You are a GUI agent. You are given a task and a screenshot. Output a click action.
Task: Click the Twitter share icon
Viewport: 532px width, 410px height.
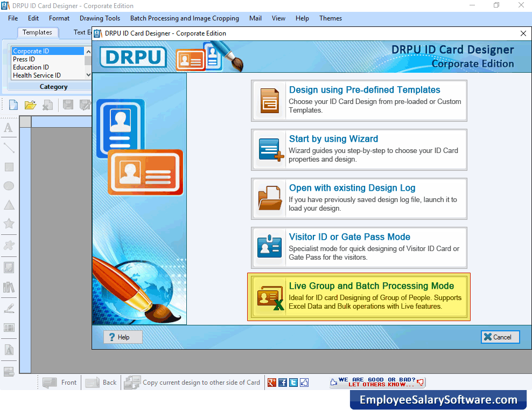pyautogui.click(x=293, y=383)
